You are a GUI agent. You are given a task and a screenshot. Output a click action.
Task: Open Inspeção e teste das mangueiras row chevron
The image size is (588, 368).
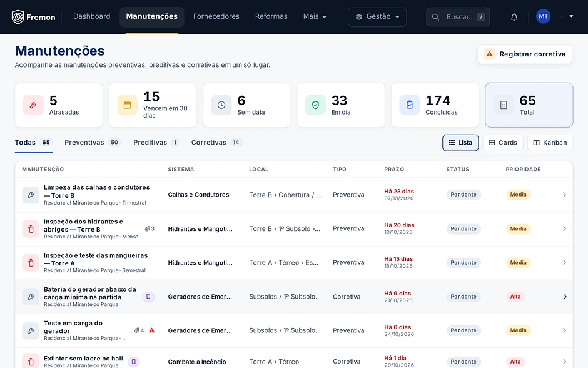(564, 263)
